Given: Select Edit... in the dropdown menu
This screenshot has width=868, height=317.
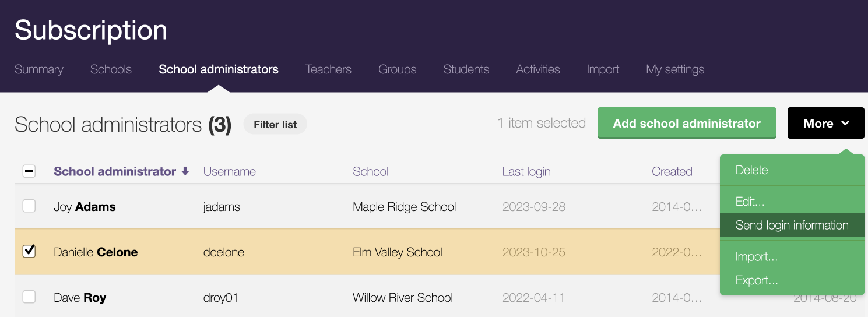Looking at the screenshot, I should tap(750, 202).
